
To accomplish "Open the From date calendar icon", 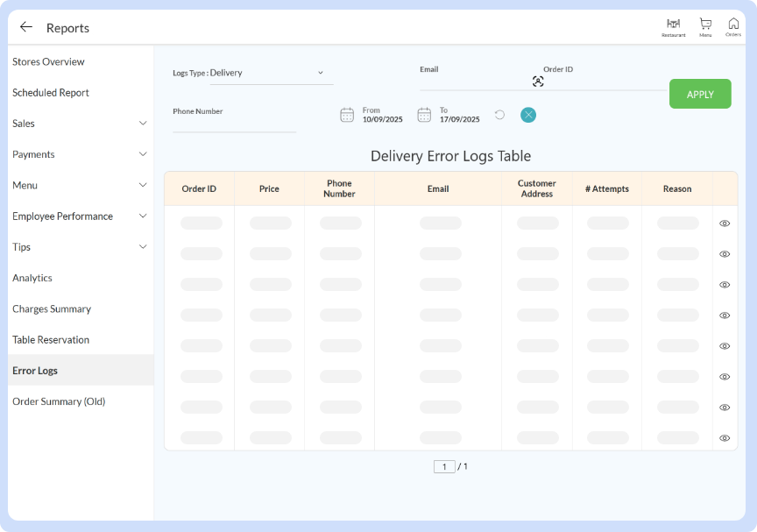I will [x=347, y=114].
